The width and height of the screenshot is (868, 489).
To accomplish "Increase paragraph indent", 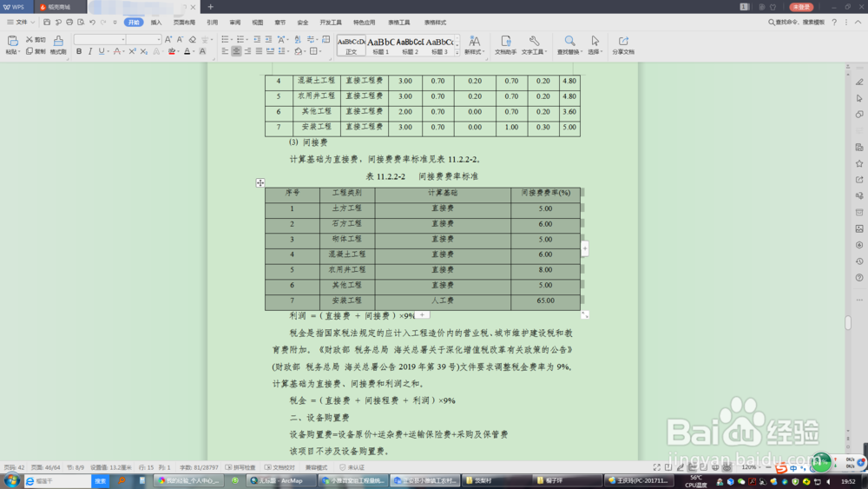I will [268, 39].
